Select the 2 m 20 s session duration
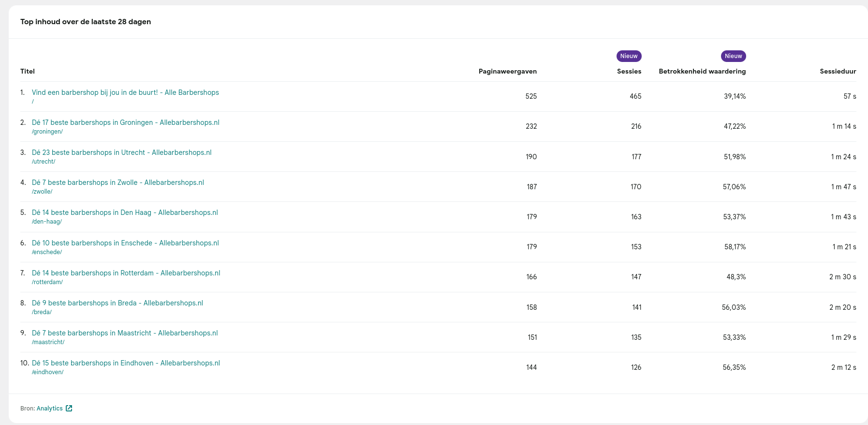This screenshot has width=868, height=425. coord(842,307)
